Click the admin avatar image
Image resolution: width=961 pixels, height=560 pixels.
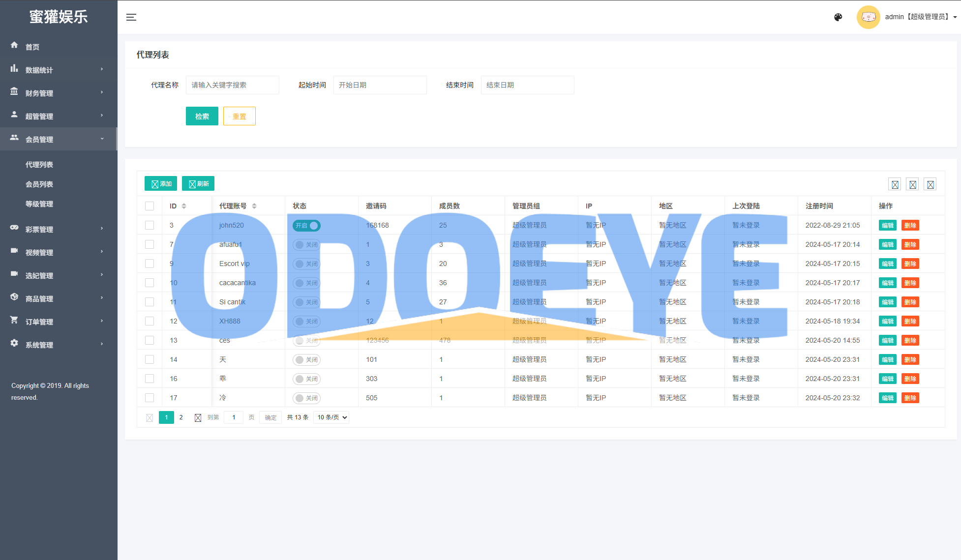click(x=868, y=17)
